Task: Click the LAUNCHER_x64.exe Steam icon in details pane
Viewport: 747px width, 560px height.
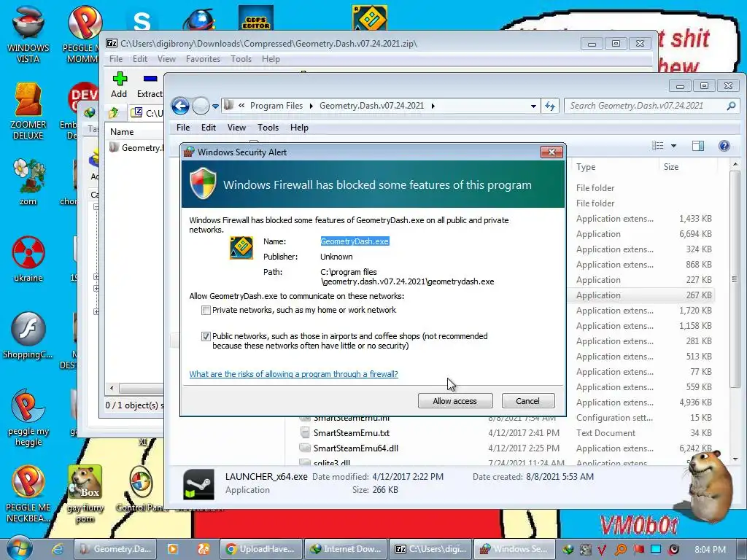Action: pyautogui.click(x=198, y=484)
